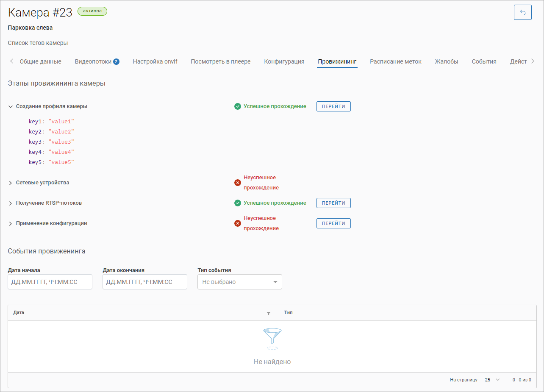Viewport: 544px width, 392px height.
Task: Click the red error icon for Сетевые устройства
Action: pos(238,183)
